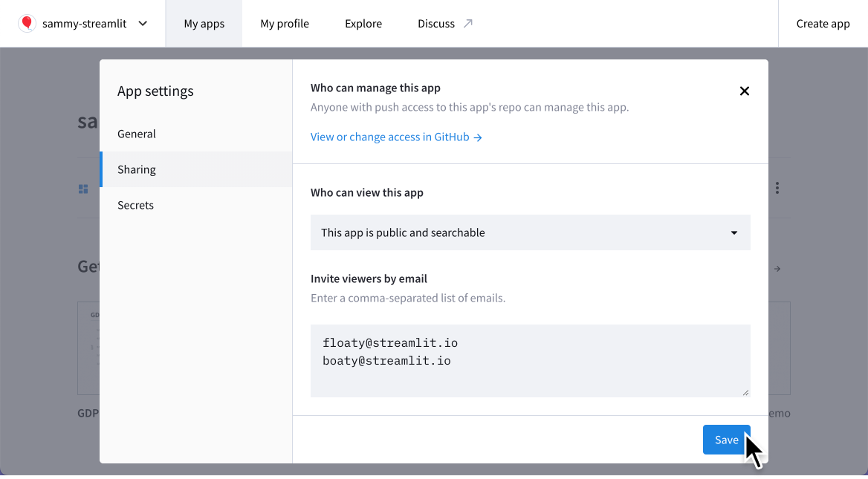
Task: Dismiss the App settings dialog with the X
Action: [x=744, y=91]
